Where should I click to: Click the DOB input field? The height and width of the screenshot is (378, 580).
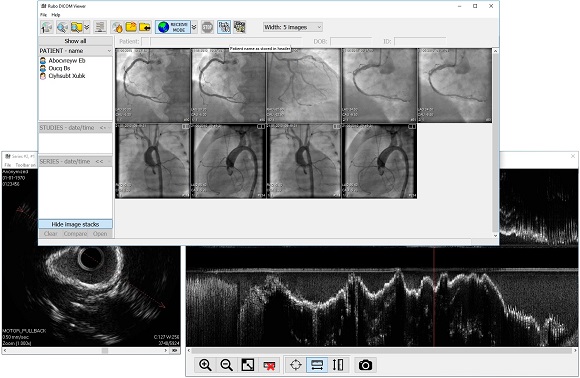click(x=351, y=41)
